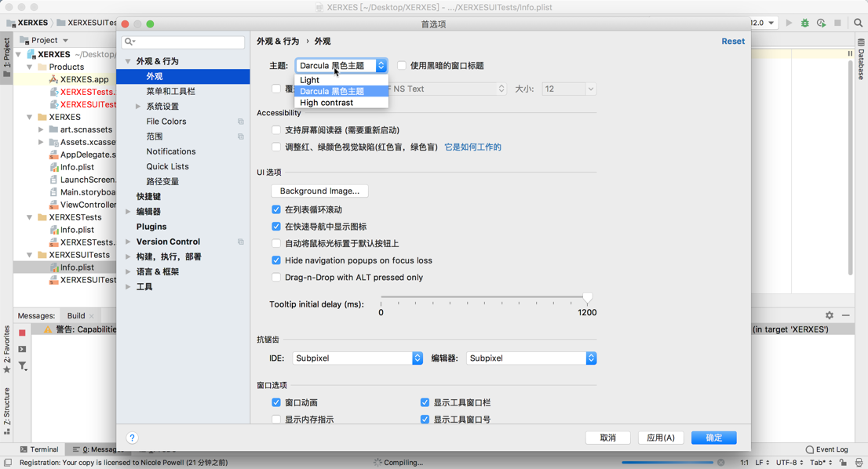This screenshot has width=868, height=469.
Task: Select High contrast theme option
Action: pyautogui.click(x=341, y=102)
